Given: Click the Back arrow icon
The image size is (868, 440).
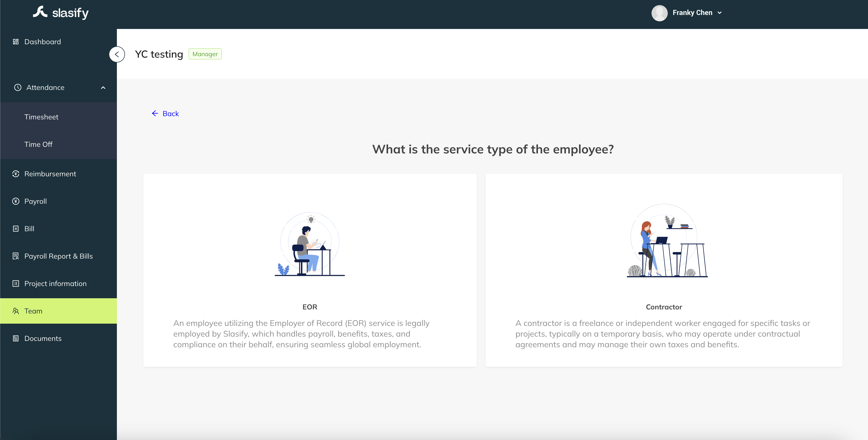Looking at the screenshot, I should coord(155,113).
